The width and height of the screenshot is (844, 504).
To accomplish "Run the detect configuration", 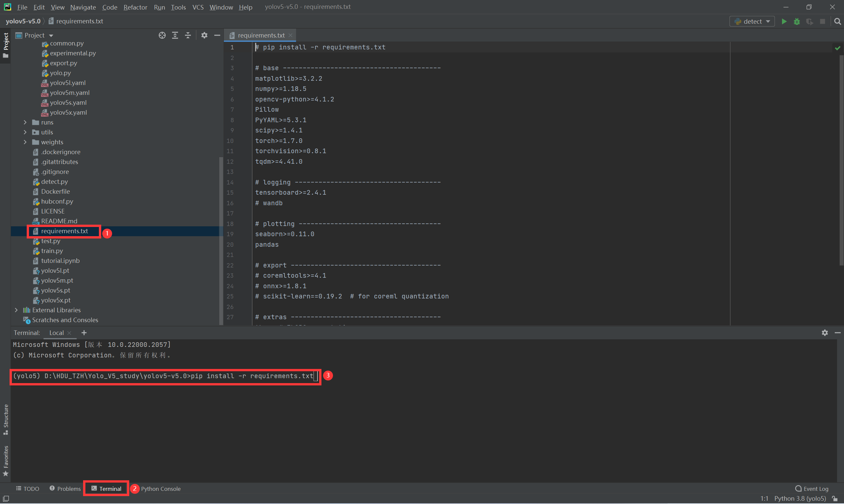I will pos(784,21).
